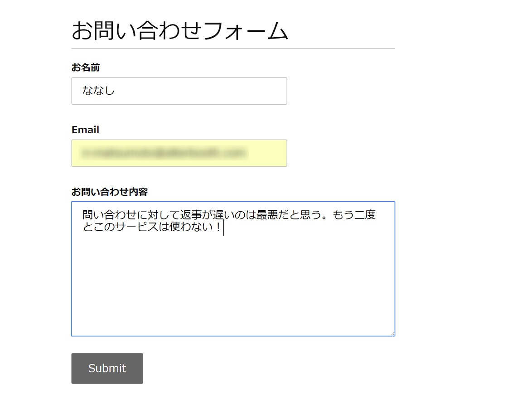Screen dimensions: 532x412
Task: Click the お名前 field label
Action: click(x=86, y=68)
